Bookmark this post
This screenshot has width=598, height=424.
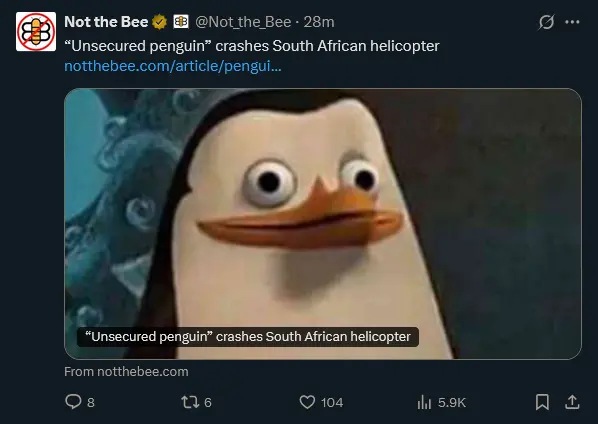[542, 402]
